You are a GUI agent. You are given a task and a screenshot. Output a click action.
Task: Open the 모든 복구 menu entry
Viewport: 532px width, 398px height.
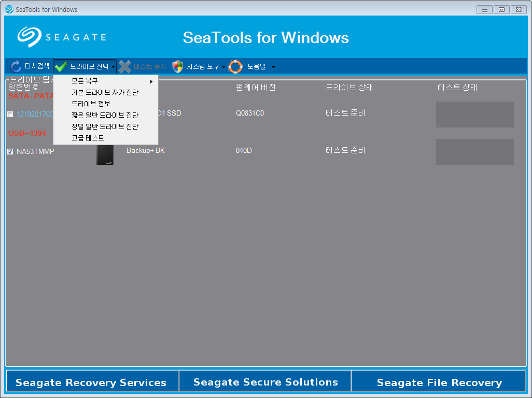point(106,81)
